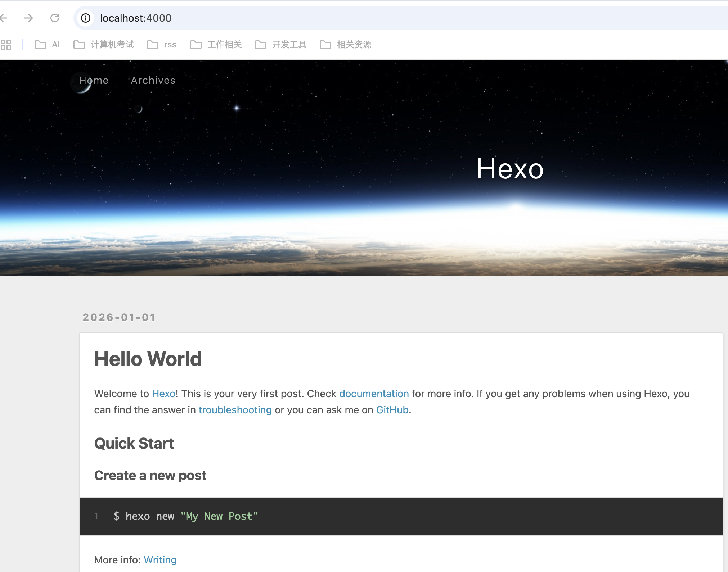Open the rss bookmark folder
Image resolution: width=728 pixels, height=572 pixels.
coord(162,45)
